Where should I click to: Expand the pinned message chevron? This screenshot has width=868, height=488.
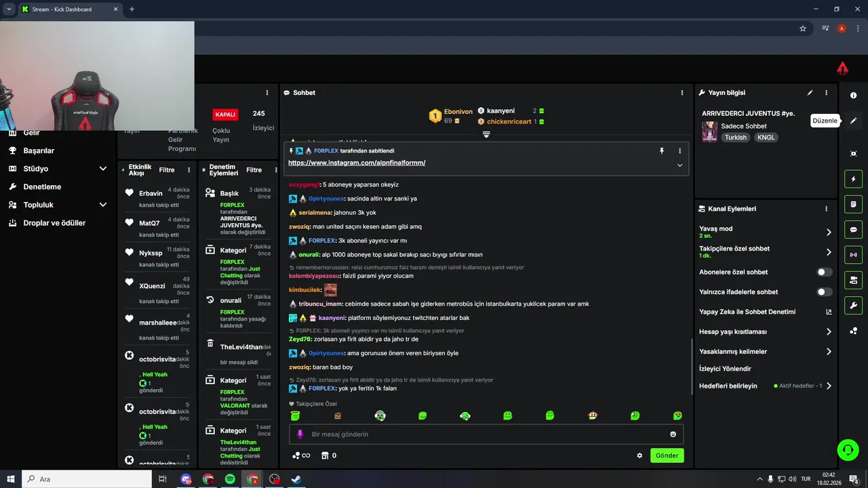pos(679,165)
